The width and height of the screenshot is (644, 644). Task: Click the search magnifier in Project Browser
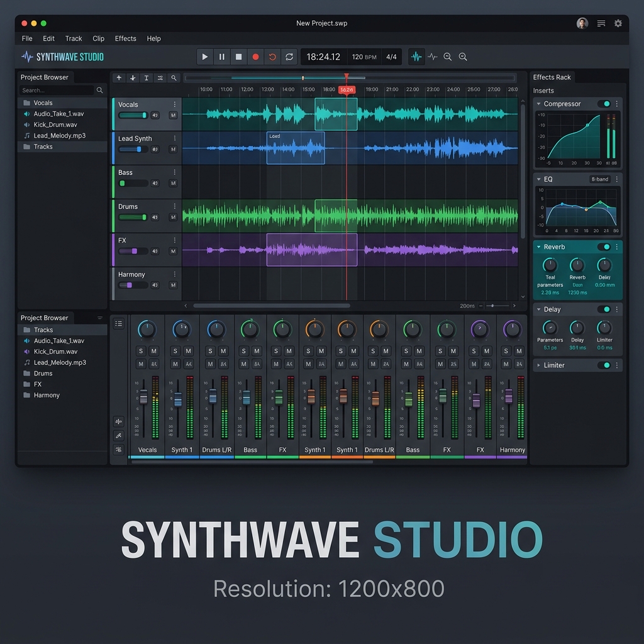99,90
